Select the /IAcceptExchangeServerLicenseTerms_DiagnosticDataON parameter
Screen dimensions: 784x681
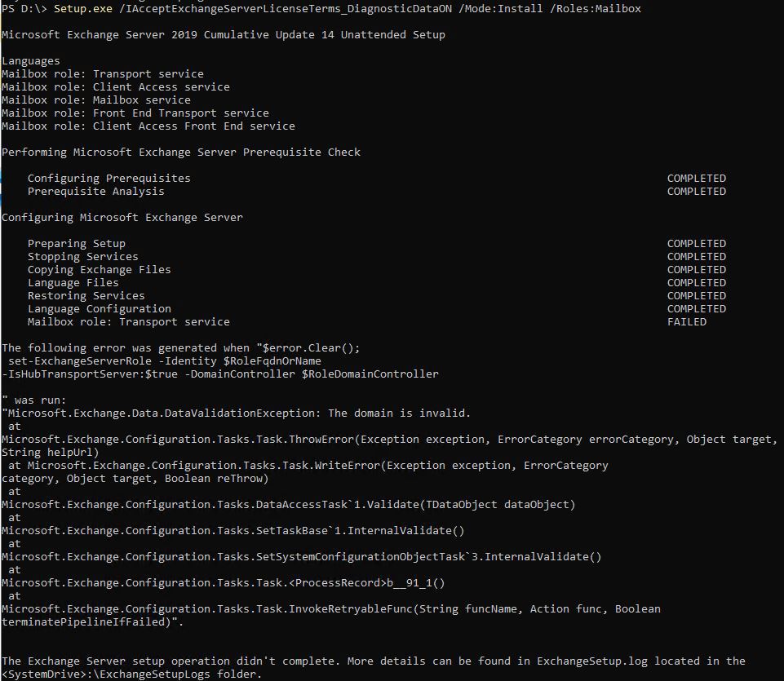286,8
